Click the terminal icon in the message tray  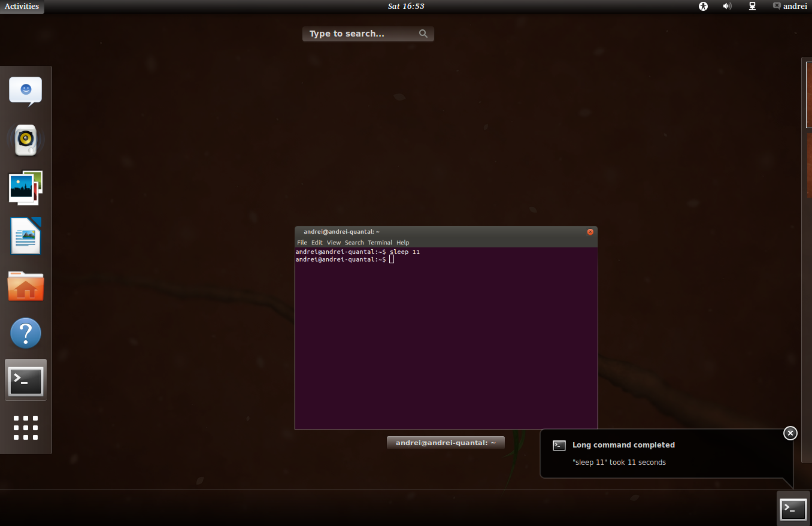click(x=793, y=509)
